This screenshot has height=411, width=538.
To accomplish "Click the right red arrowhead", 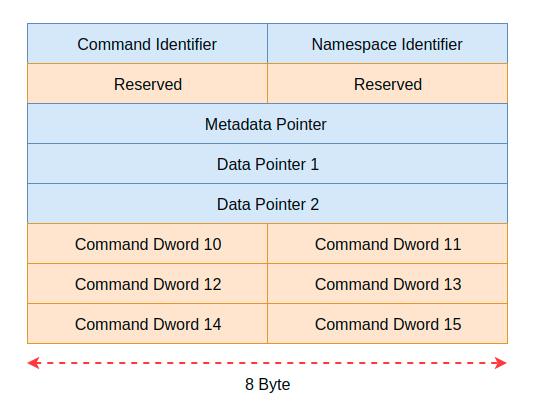I will (501, 363).
